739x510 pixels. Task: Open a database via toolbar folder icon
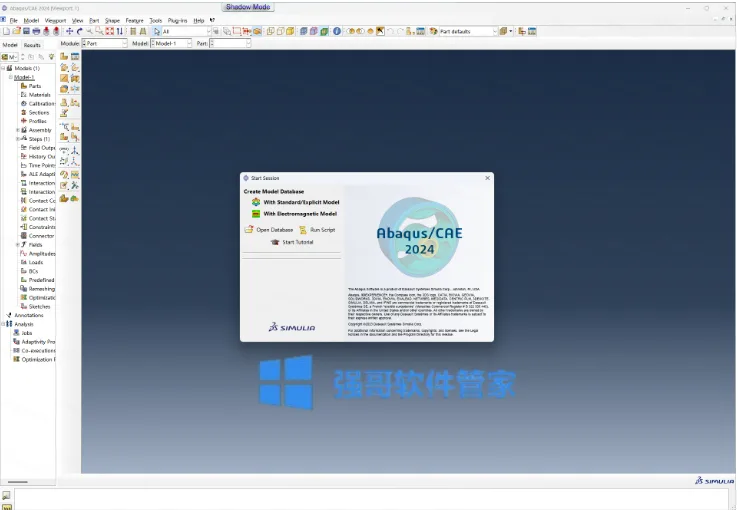pos(16,31)
